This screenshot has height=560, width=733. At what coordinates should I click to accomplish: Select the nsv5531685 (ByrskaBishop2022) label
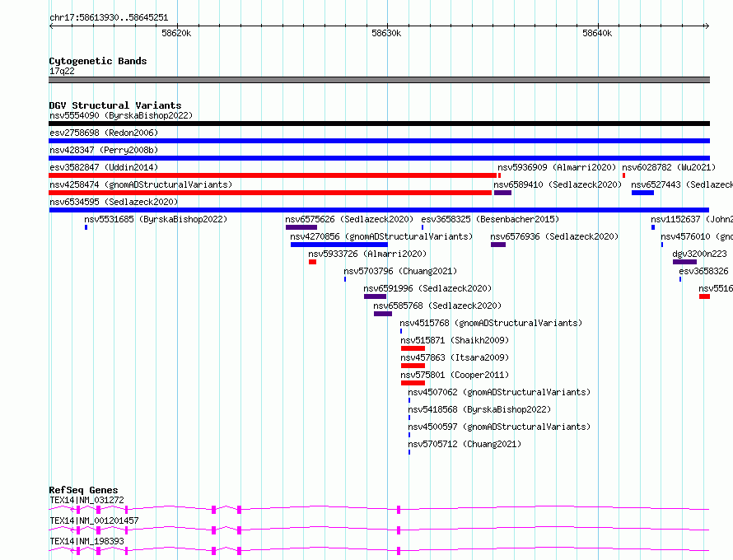[x=156, y=219]
